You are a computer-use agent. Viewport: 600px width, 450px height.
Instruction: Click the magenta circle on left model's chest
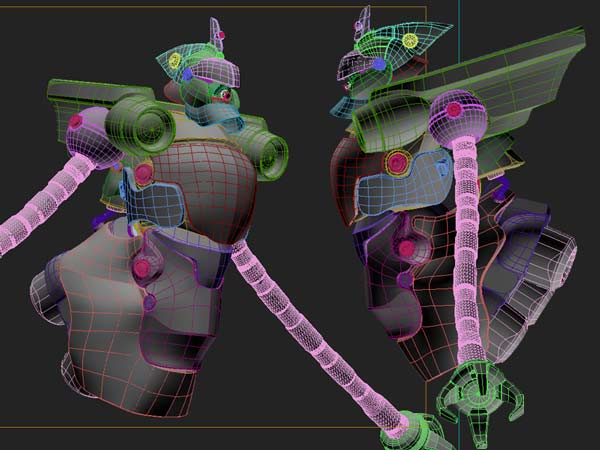pyautogui.click(x=144, y=173)
